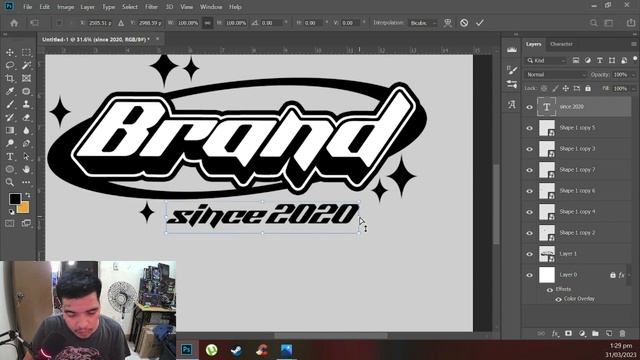Select the Clone Stamp tool
640x360 pixels.
point(26,104)
